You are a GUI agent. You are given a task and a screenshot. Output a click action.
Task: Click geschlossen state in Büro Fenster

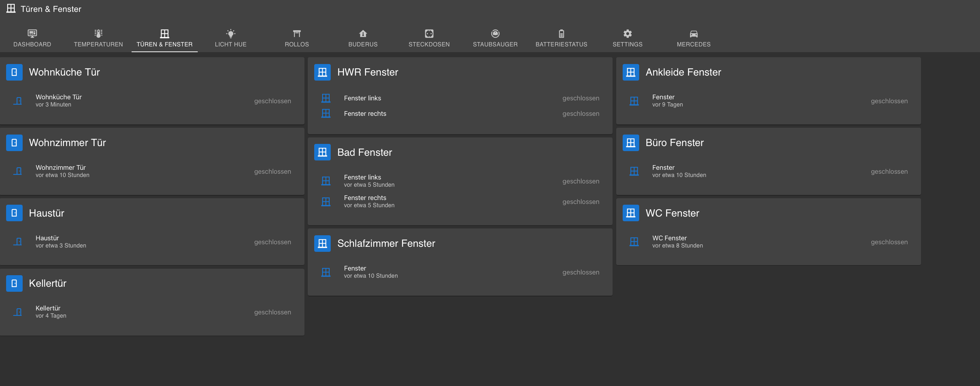pyautogui.click(x=889, y=171)
